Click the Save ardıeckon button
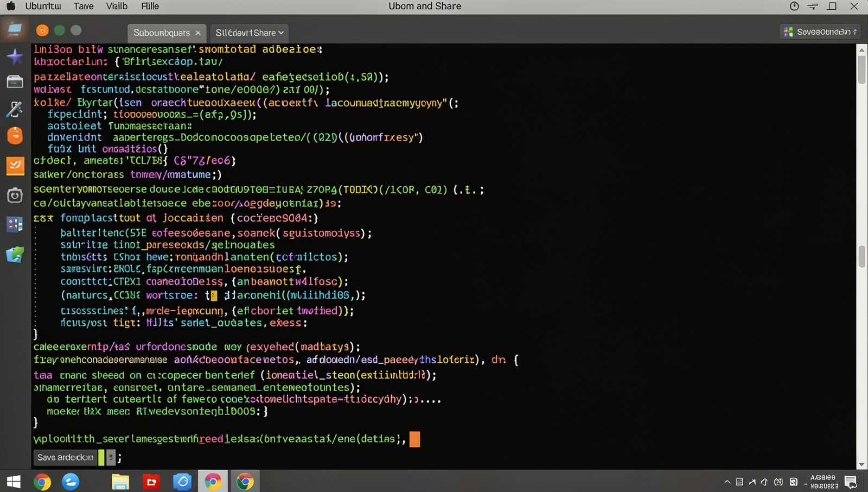 [x=65, y=457]
